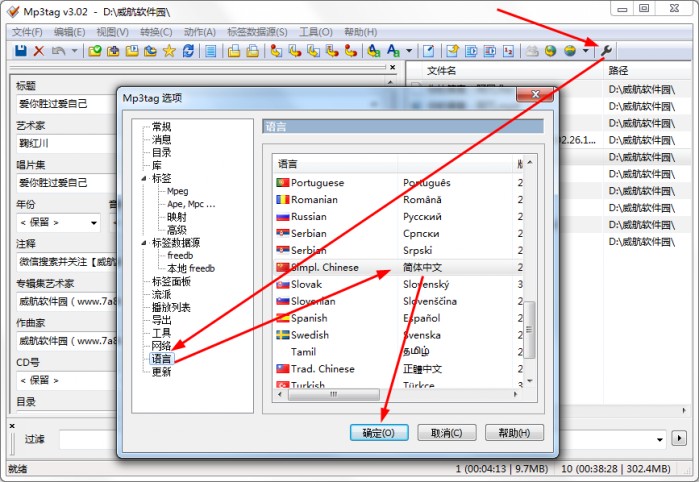Close the filter bar with its small x
The height and width of the screenshot is (482, 699).
[12, 426]
